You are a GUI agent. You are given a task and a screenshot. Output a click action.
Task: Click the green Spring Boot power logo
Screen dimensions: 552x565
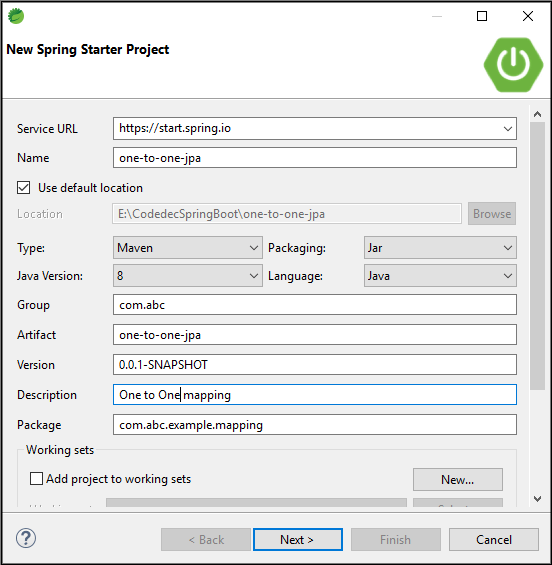click(513, 64)
